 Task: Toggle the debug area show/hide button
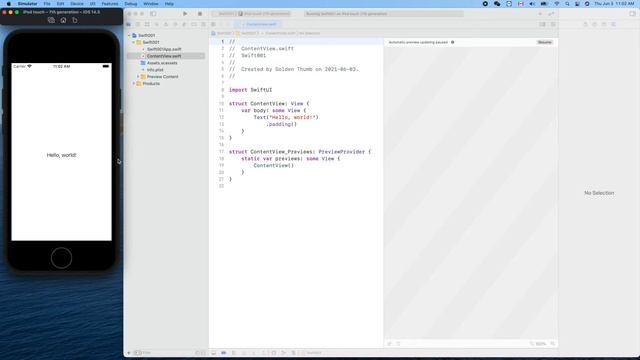[x=213, y=353]
